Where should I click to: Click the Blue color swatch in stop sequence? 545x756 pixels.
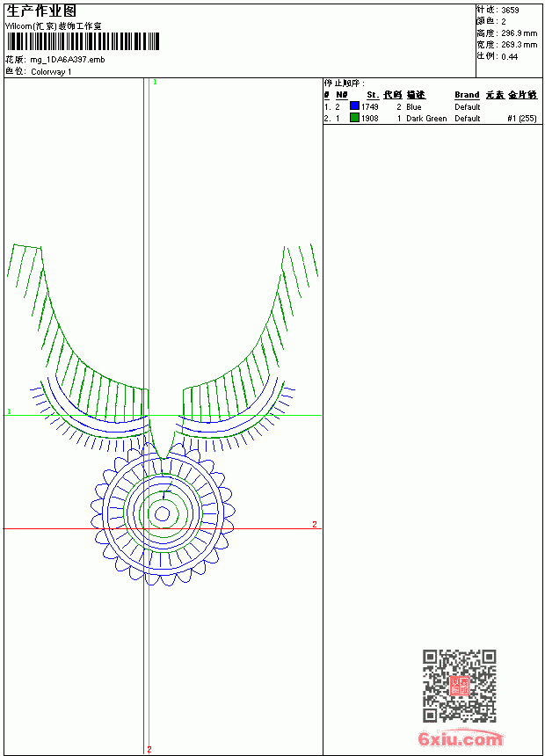pos(354,106)
